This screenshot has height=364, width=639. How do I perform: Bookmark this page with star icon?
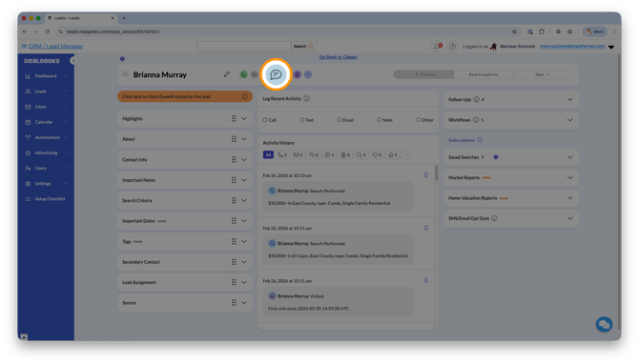514,31
